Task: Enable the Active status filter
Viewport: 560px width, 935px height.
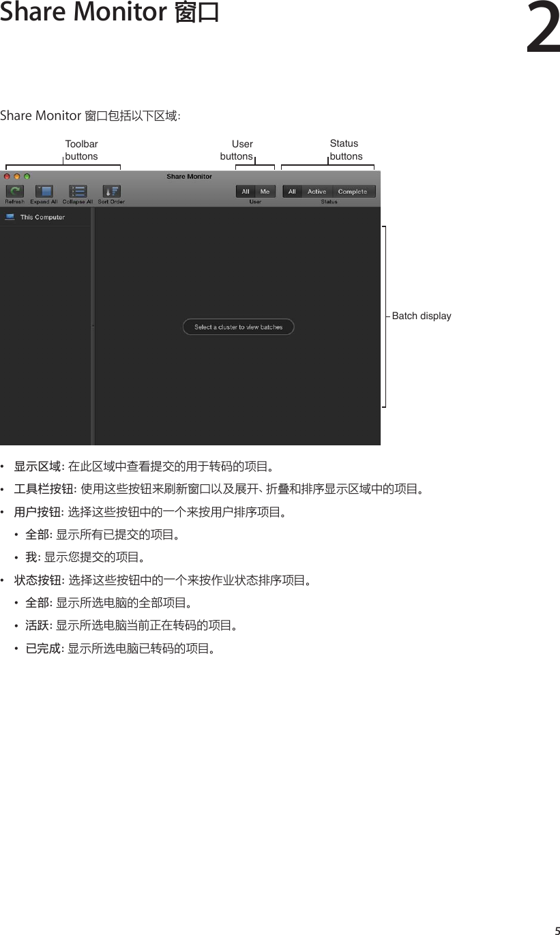Action: point(318,191)
